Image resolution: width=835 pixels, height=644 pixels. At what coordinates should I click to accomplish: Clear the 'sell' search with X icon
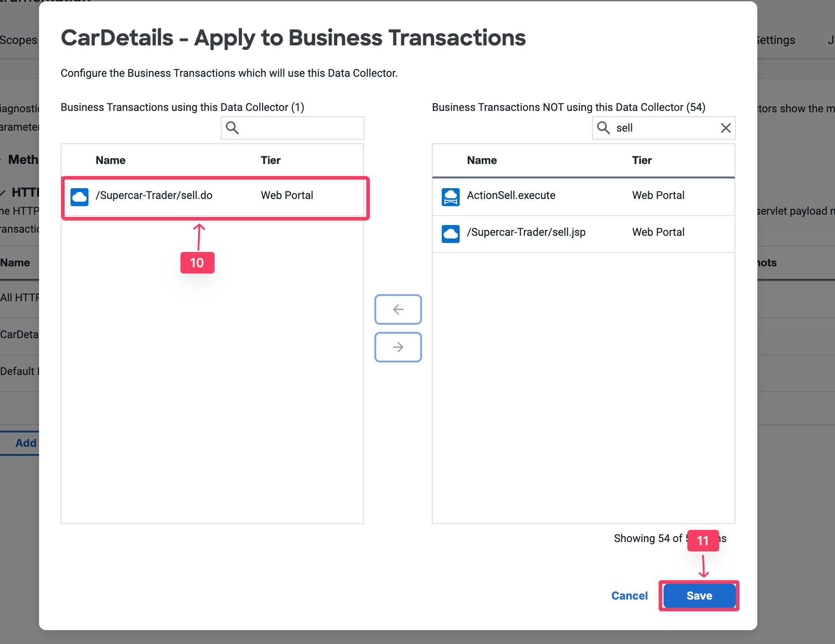(x=725, y=128)
